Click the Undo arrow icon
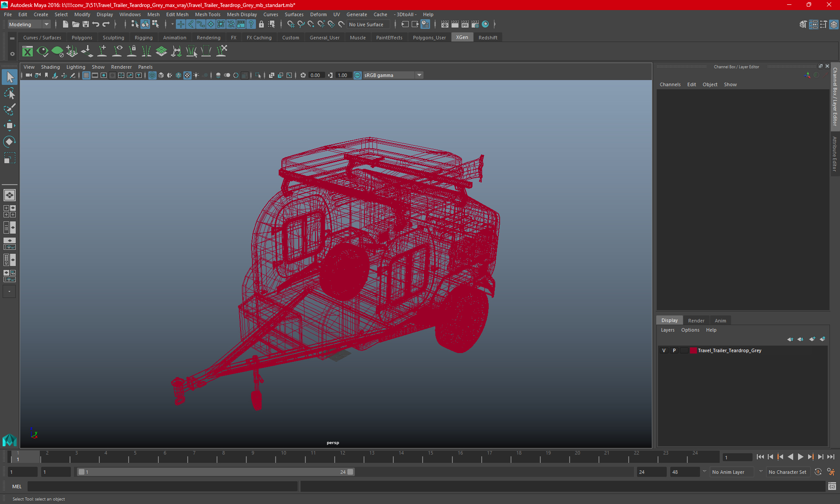Image resolution: width=840 pixels, height=504 pixels. 96,24
